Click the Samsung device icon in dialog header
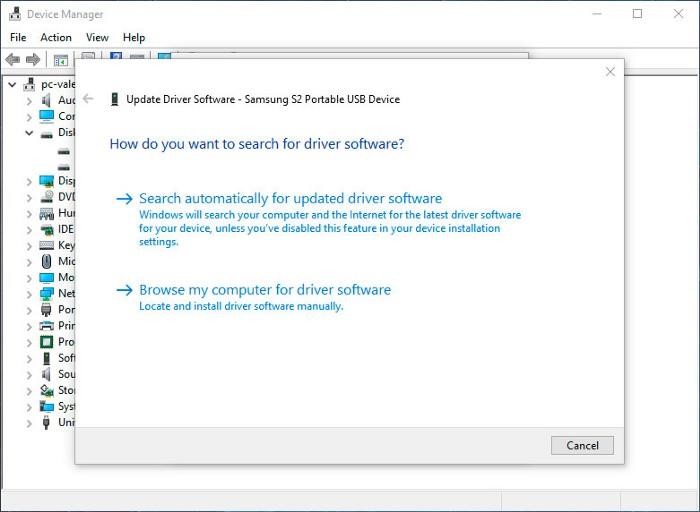Screen dimensions: 700x512 click(x=115, y=99)
